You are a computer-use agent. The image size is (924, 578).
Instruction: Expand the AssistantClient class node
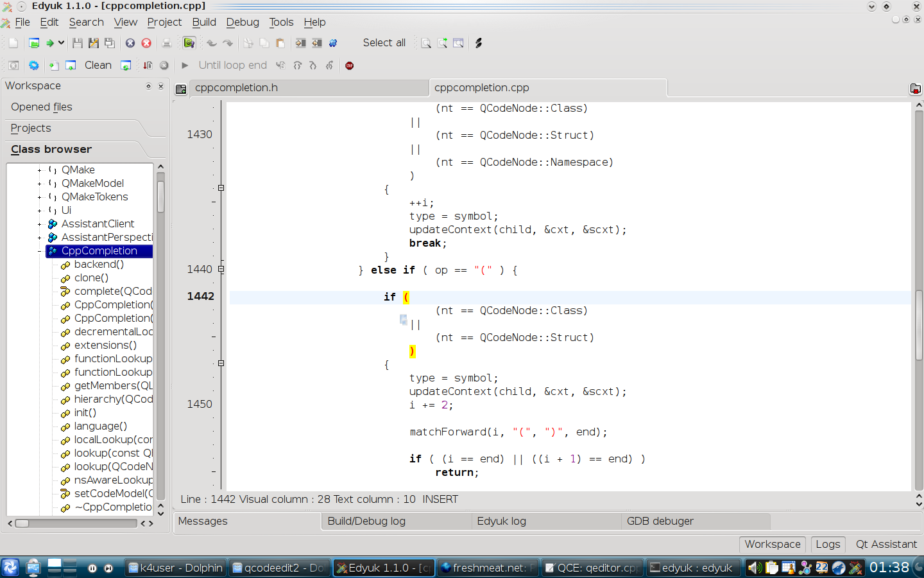click(39, 224)
